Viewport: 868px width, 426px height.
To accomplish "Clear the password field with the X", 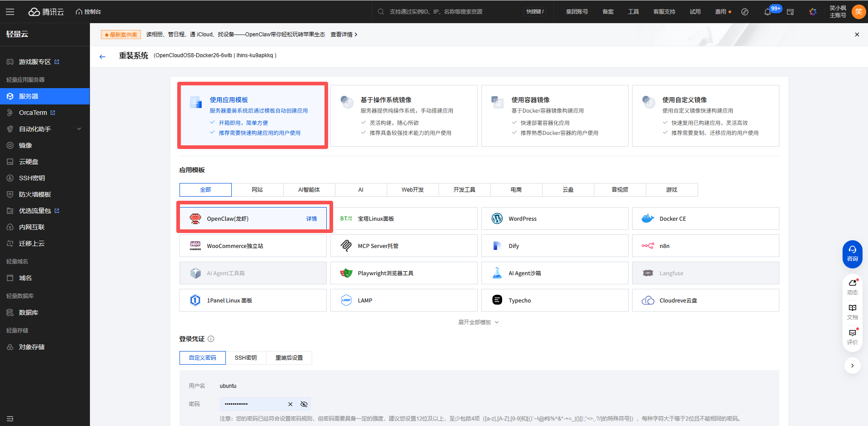I will [290, 404].
